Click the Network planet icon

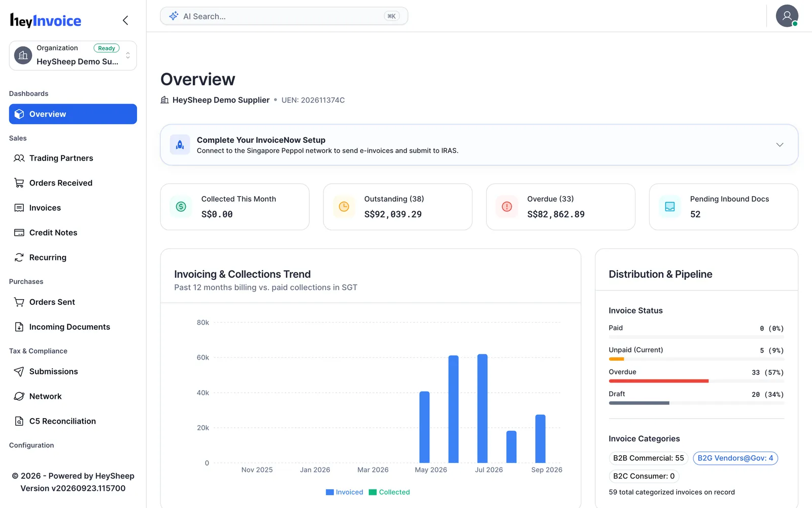pos(19,396)
